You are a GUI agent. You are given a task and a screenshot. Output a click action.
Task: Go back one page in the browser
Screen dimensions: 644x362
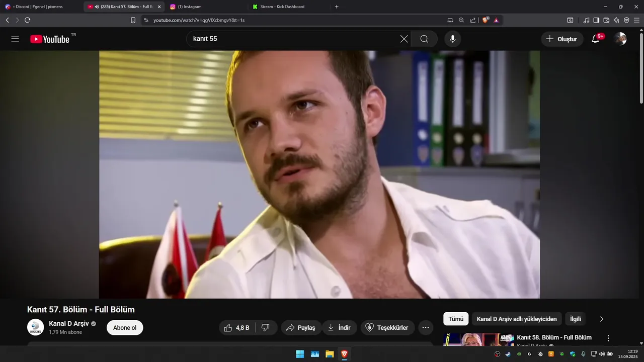[7, 20]
